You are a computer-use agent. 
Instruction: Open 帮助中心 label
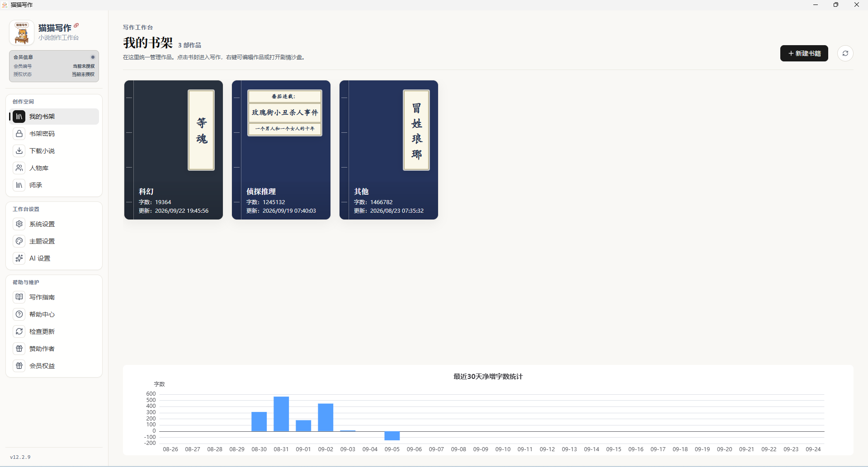pyautogui.click(x=42, y=314)
